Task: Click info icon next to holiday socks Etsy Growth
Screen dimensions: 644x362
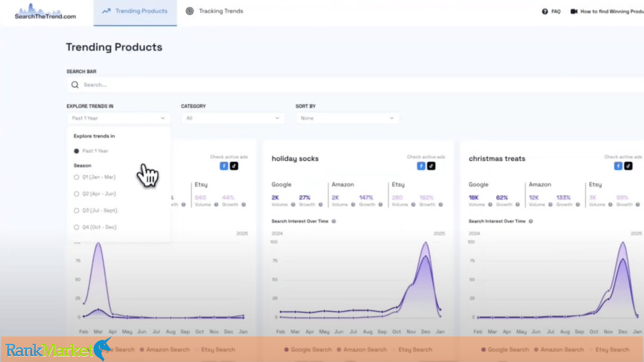Action: pos(441,205)
